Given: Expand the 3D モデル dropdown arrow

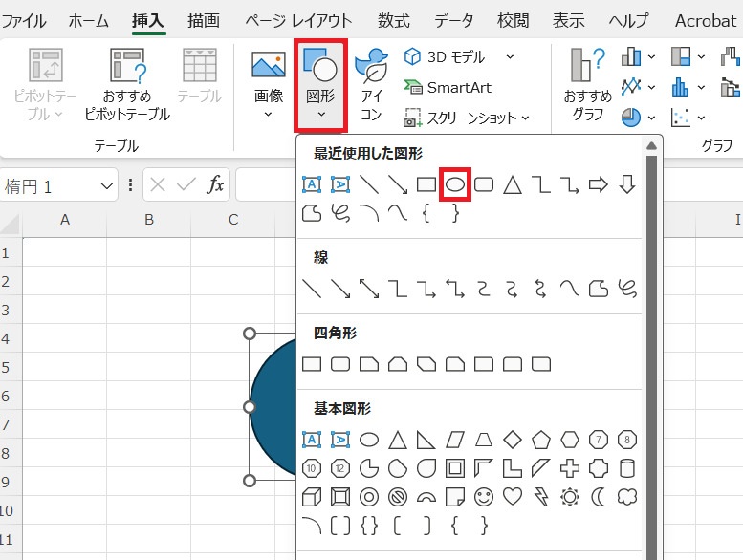Looking at the screenshot, I should (x=510, y=56).
